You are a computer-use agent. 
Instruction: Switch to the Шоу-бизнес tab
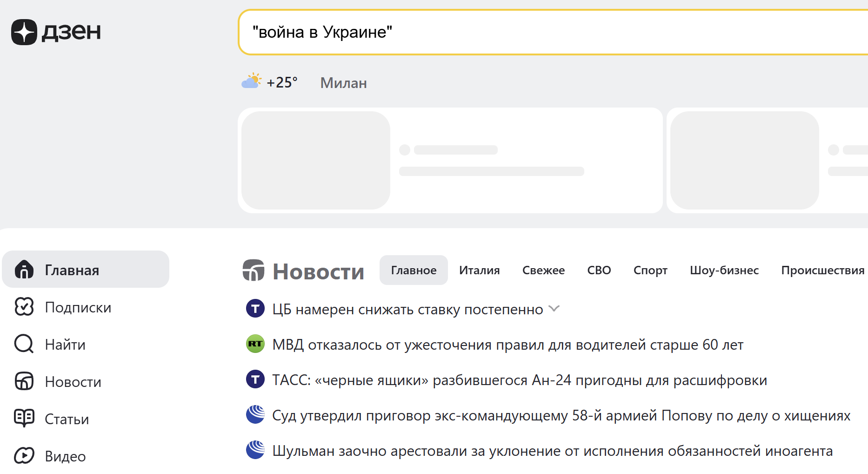[724, 270]
